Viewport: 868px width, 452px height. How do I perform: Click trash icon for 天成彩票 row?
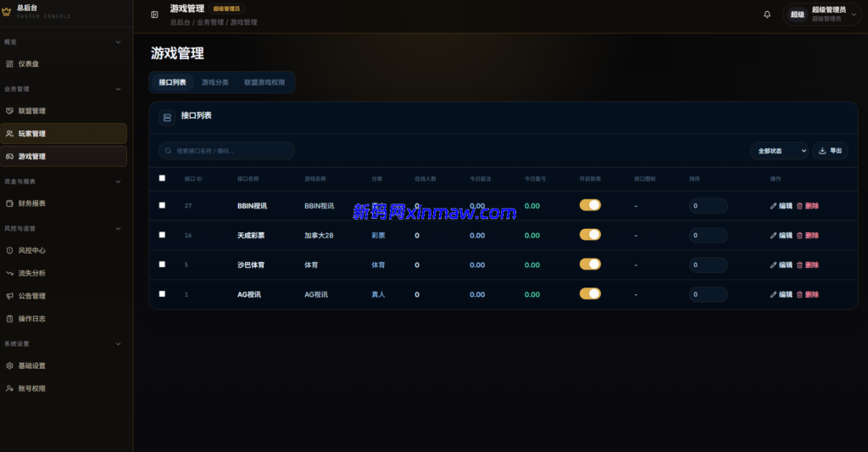pyautogui.click(x=799, y=236)
